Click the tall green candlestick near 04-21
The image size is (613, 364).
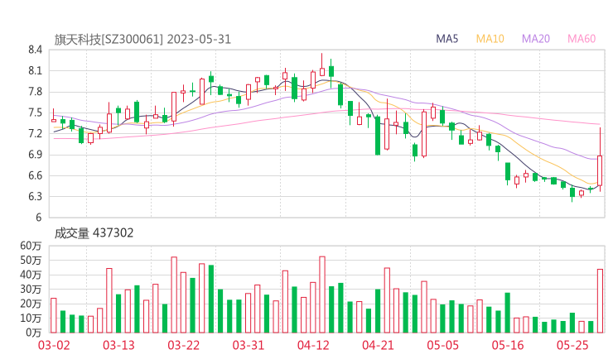pos(378,136)
